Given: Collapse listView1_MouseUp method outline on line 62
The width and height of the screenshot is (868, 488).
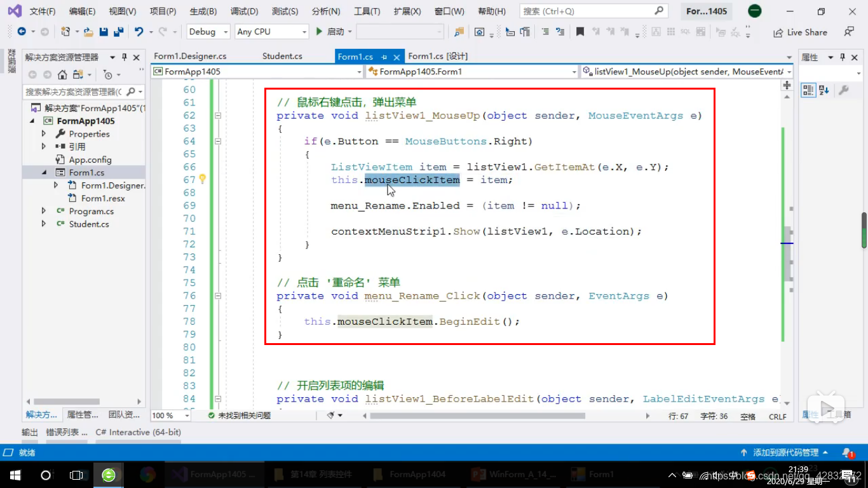Looking at the screenshot, I should [218, 116].
